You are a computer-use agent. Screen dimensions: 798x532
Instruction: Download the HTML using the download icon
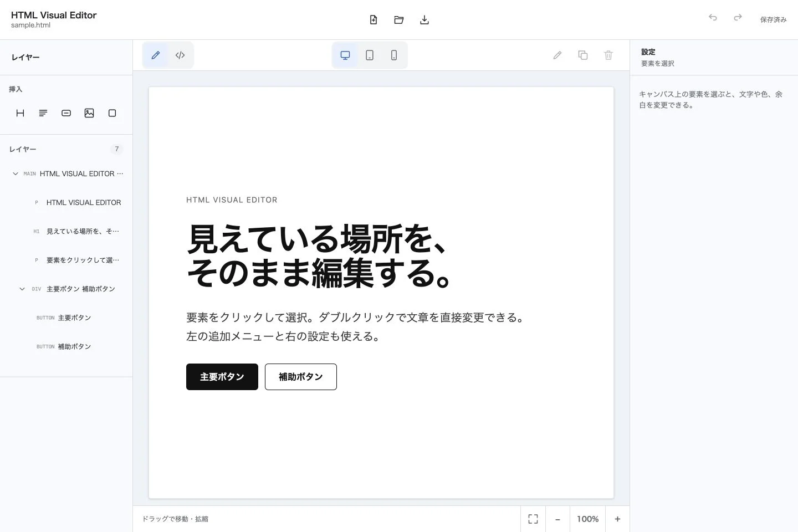[424, 20]
